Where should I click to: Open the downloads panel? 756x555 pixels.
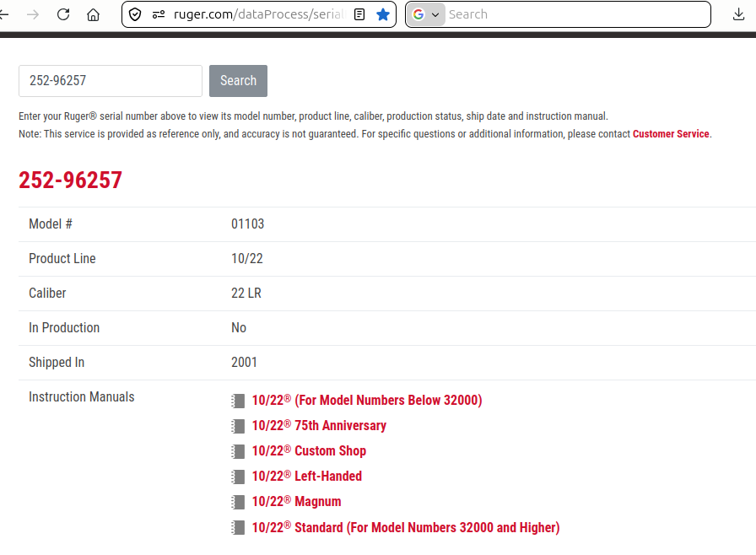tap(739, 14)
